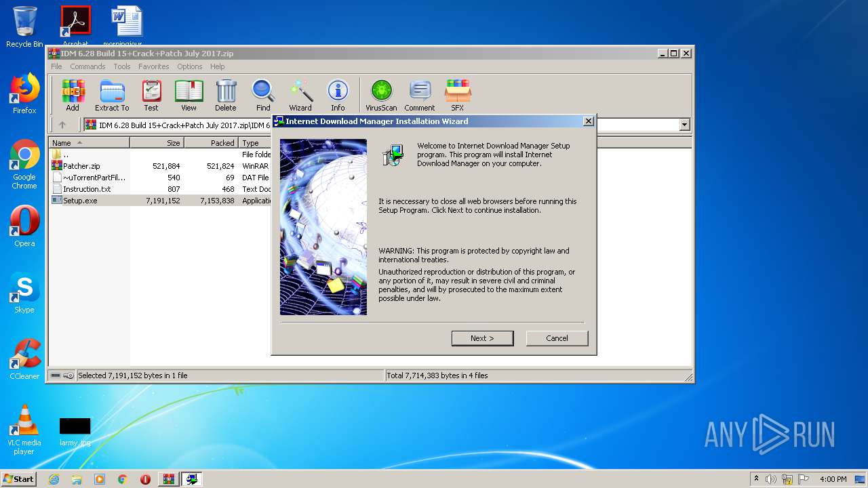Open the Wizard wand icon
Image resolution: width=868 pixels, height=488 pixels.
tap(300, 95)
